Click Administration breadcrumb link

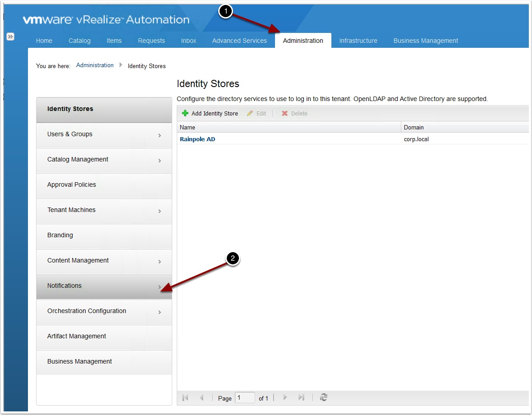pyautogui.click(x=95, y=65)
